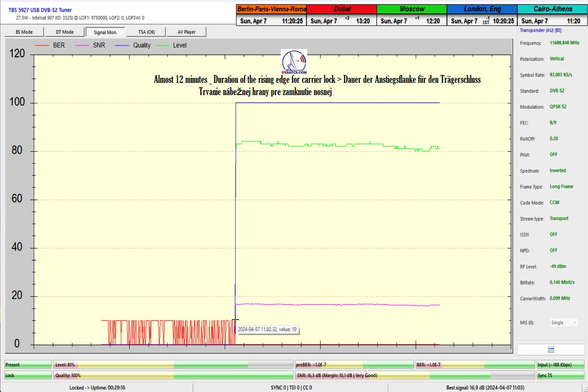Click the Level 81% signal bar

coord(173,365)
